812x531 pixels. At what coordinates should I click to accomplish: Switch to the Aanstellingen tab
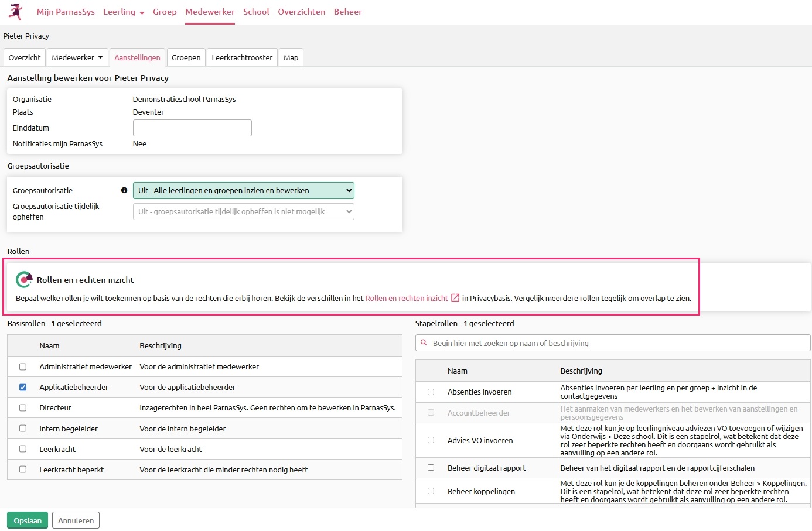click(x=137, y=57)
